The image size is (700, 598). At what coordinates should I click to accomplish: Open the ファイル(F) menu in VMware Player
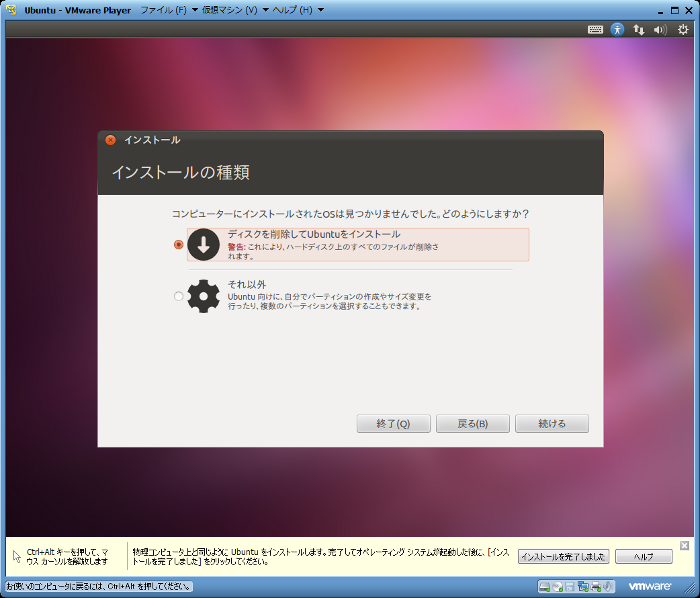pyautogui.click(x=163, y=10)
